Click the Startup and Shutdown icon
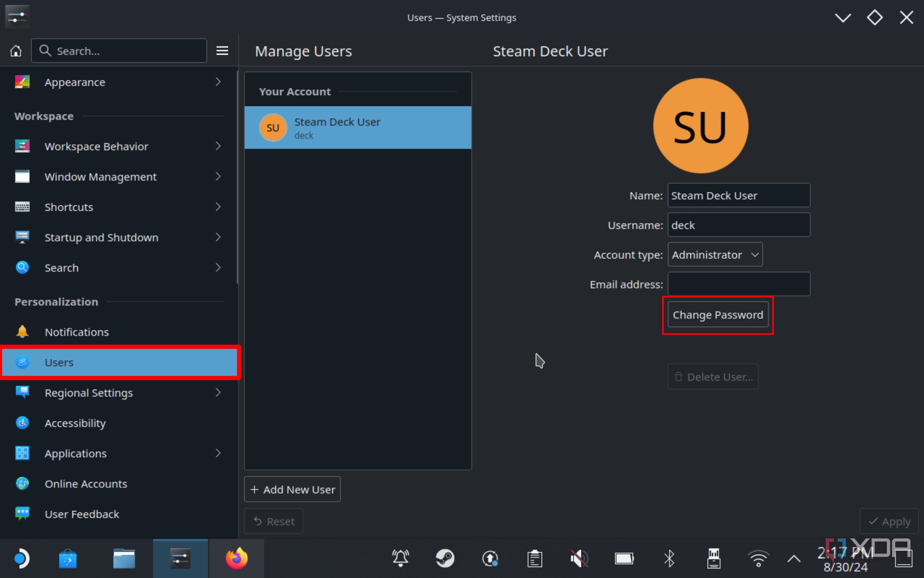Image resolution: width=924 pixels, height=578 pixels. pos(22,237)
